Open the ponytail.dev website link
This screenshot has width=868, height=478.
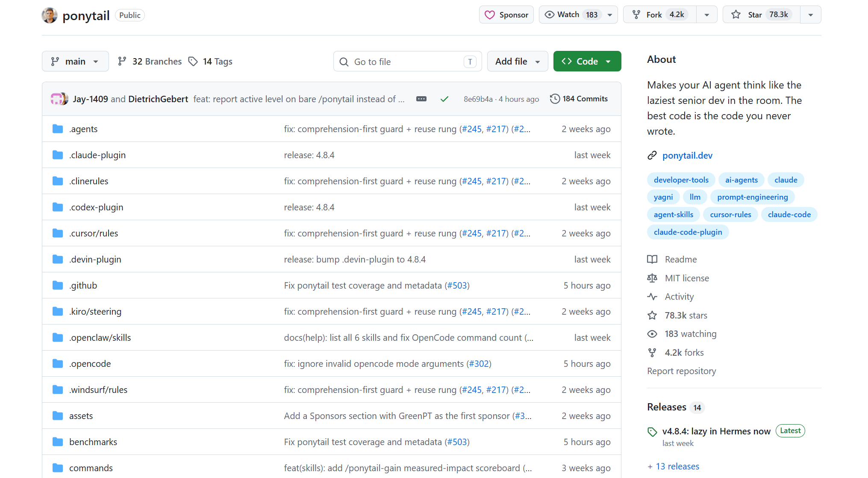pos(687,155)
